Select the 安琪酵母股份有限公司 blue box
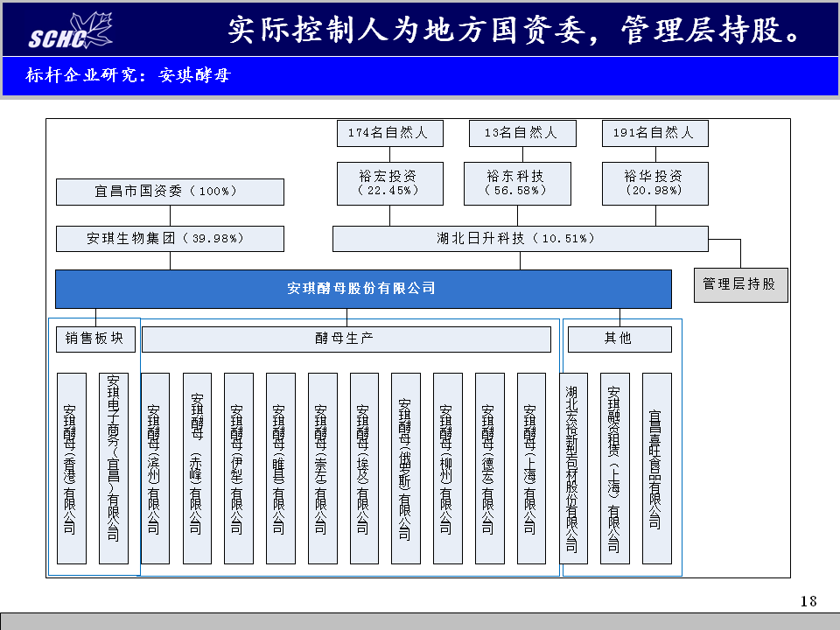 pyautogui.click(x=363, y=289)
